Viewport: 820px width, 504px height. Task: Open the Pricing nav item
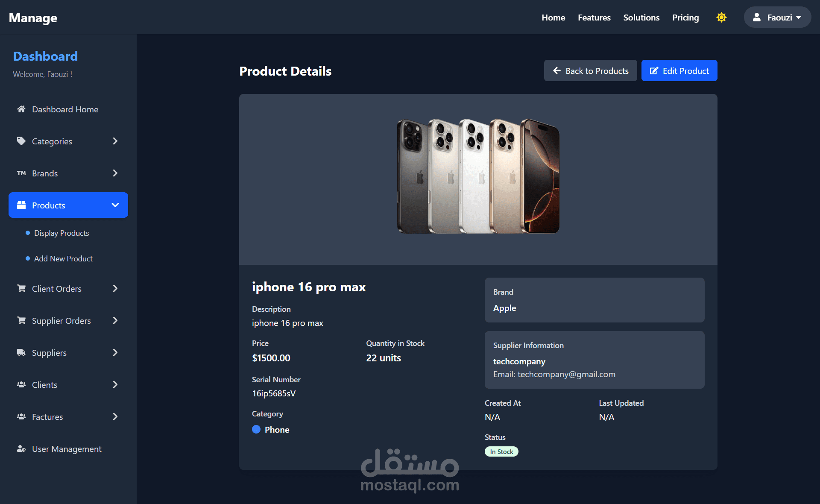[685, 18]
